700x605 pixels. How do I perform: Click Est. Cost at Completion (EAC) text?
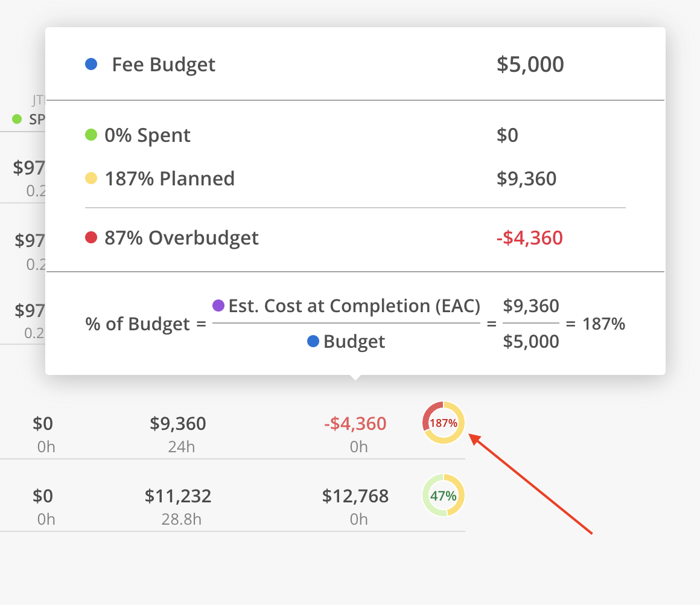[x=354, y=306]
